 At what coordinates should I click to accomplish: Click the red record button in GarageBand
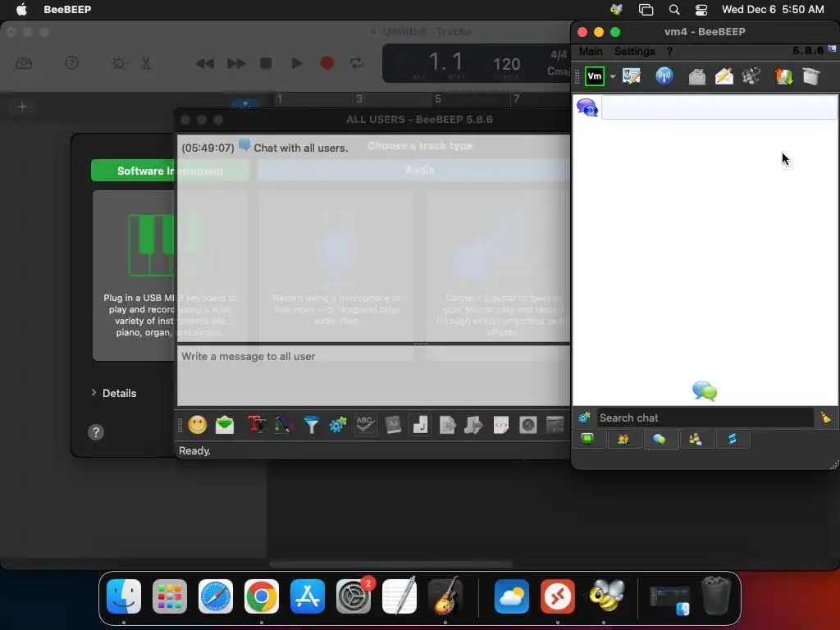coord(326,63)
